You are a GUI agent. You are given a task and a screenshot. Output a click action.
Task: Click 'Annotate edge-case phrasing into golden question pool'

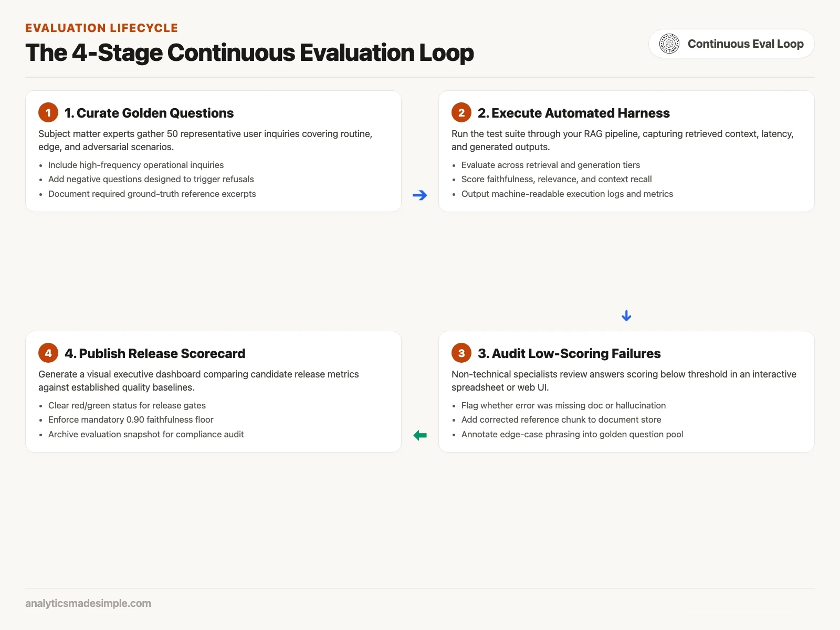click(x=572, y=434)
